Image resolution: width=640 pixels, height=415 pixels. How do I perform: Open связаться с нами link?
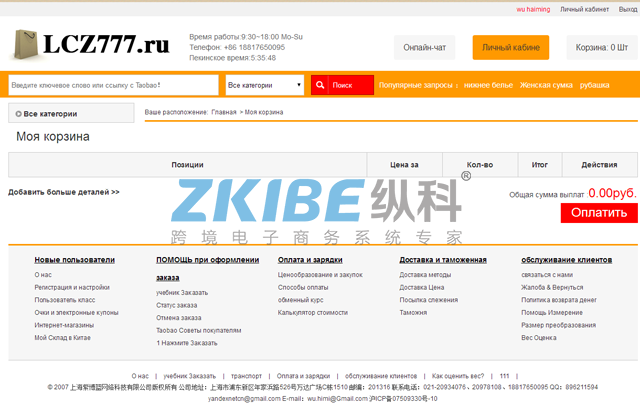click(547, 275)
